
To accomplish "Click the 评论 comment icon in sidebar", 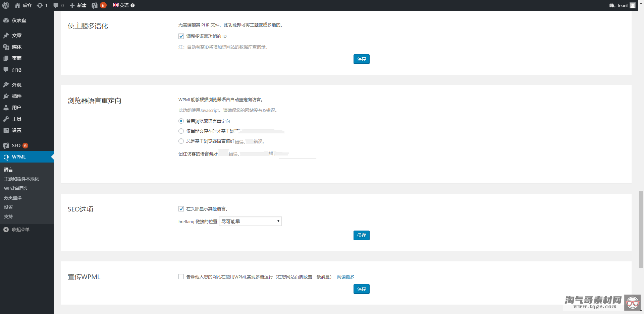I will click(6, 70).
